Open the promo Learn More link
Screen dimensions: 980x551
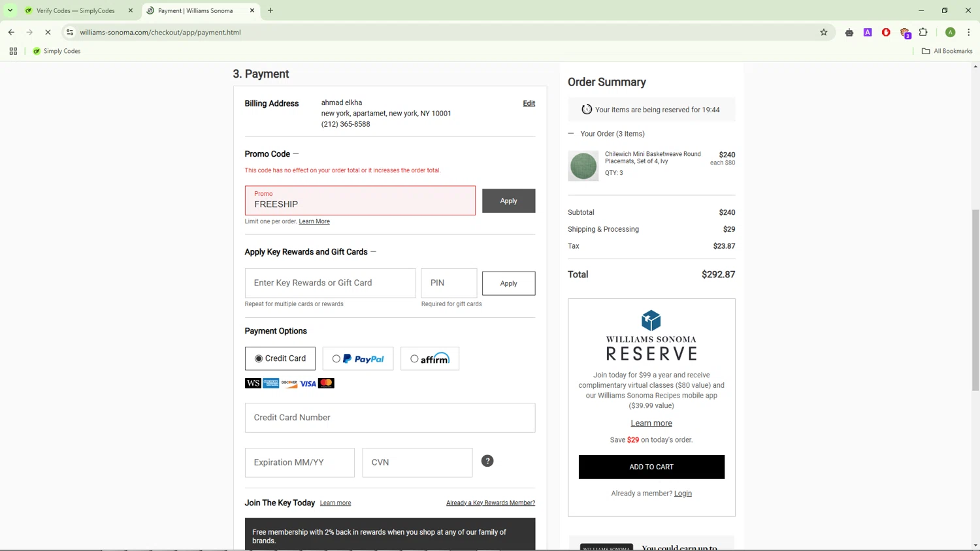[x=314, y=221]
